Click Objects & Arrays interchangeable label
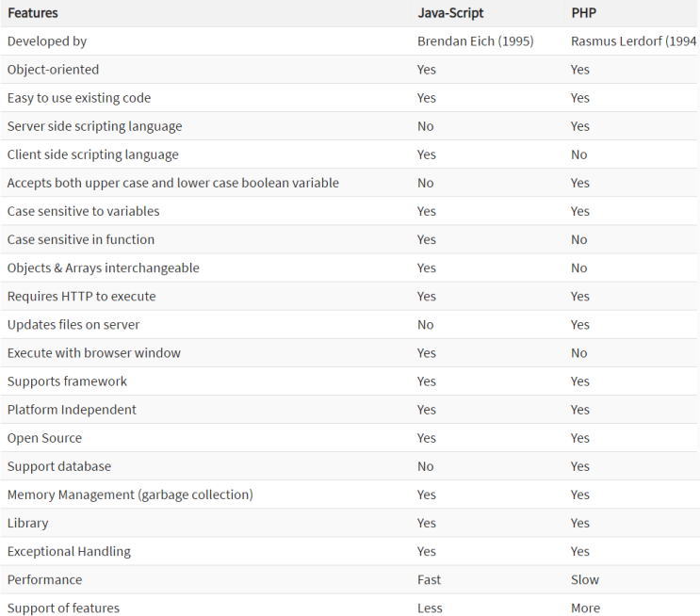Image resolution: width=700 pixels, height=616 pixels. coord(103,267)
